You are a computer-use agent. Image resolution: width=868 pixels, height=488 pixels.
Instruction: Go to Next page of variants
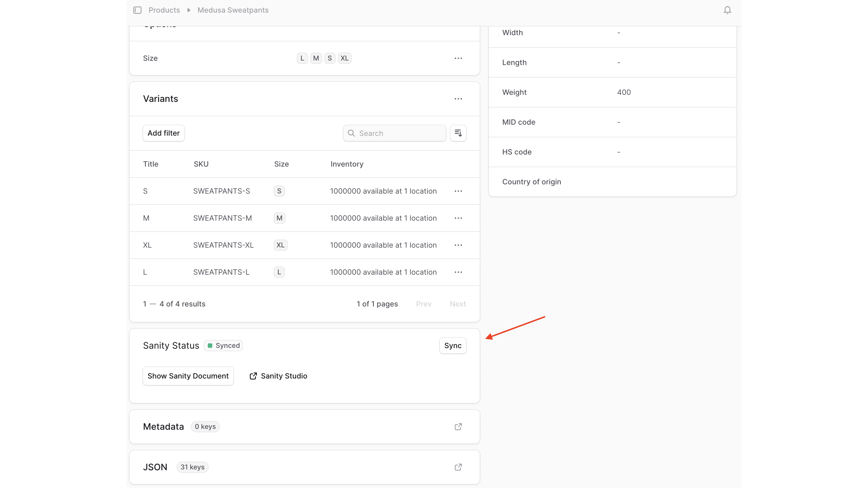458,303
